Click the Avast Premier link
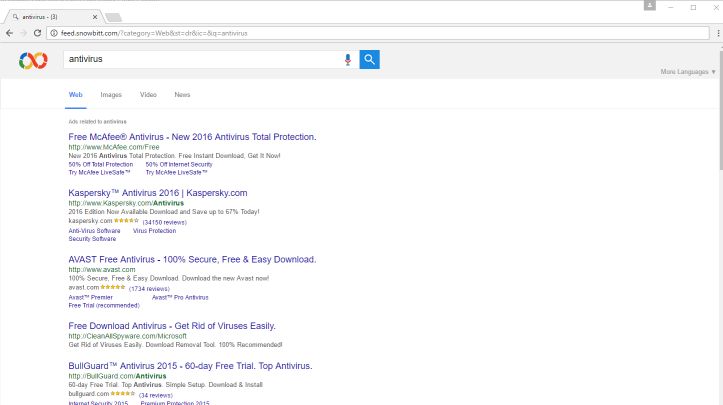This screenshot has width=723, height=405. tap(90, 298)
